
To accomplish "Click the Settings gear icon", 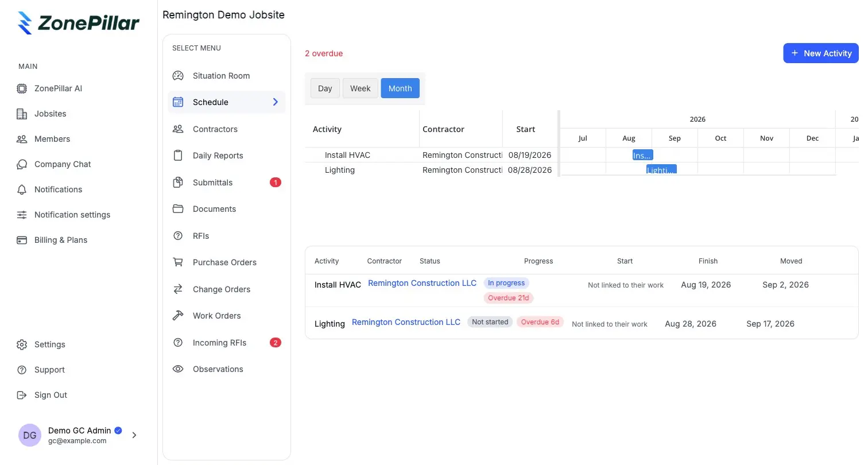I will [x=22, y=344].
